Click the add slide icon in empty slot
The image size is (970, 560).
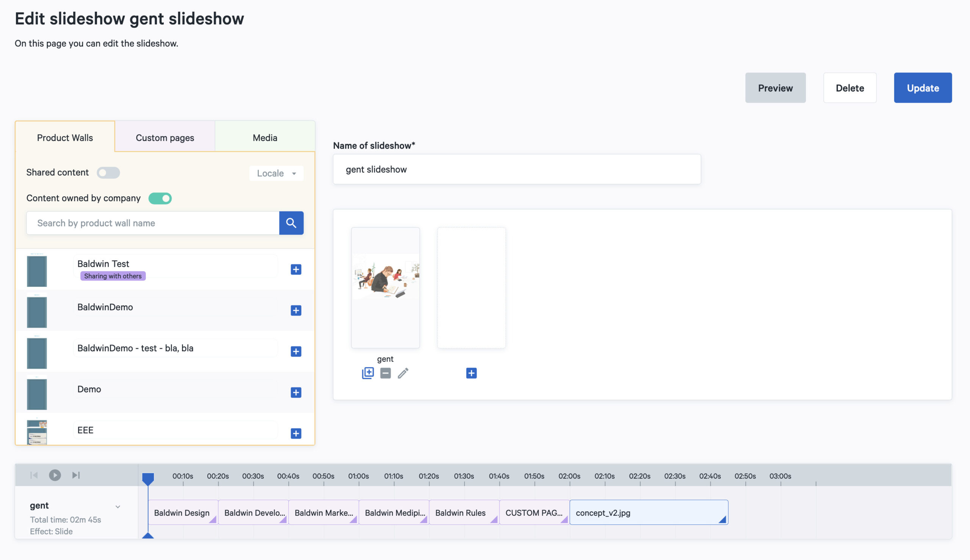(471, 373)
